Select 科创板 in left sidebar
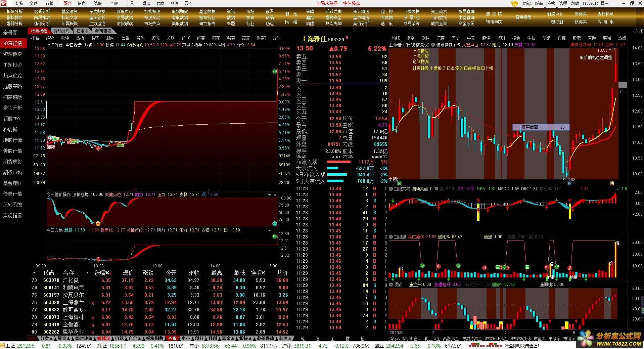 10,129
